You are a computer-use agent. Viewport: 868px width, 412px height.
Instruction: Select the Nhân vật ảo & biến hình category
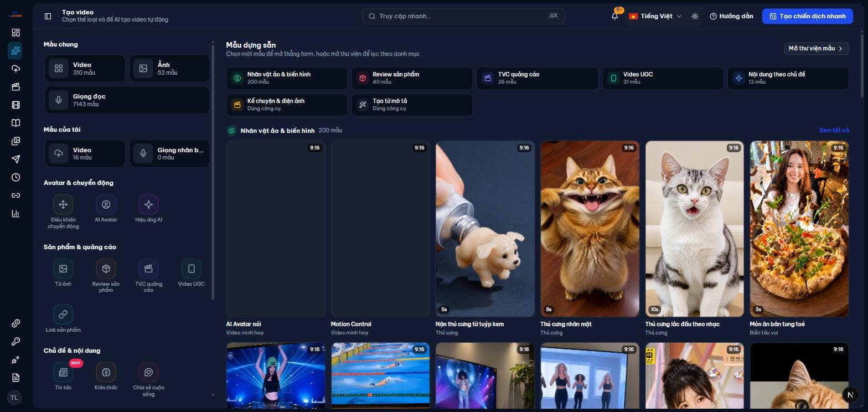[287, 78]
